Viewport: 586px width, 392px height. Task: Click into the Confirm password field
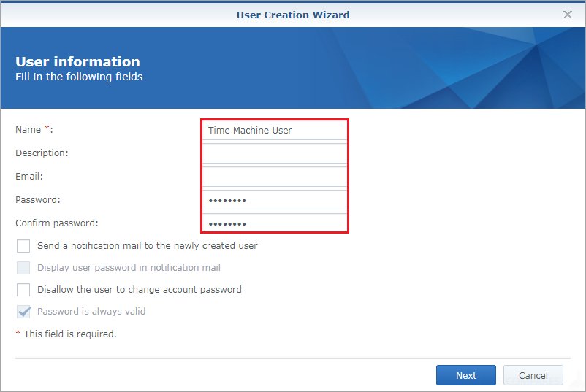click(x=275, y=223)
